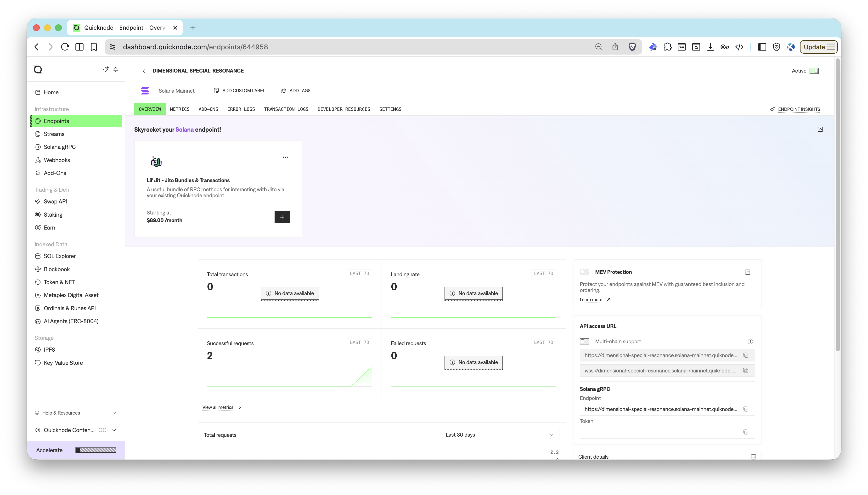Reload the page

tap(65, 47)
